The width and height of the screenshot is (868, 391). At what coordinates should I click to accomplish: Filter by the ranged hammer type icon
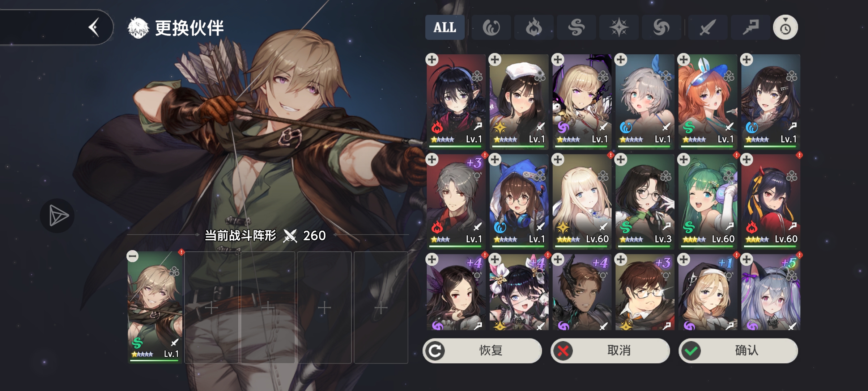[x=750, y=28]
